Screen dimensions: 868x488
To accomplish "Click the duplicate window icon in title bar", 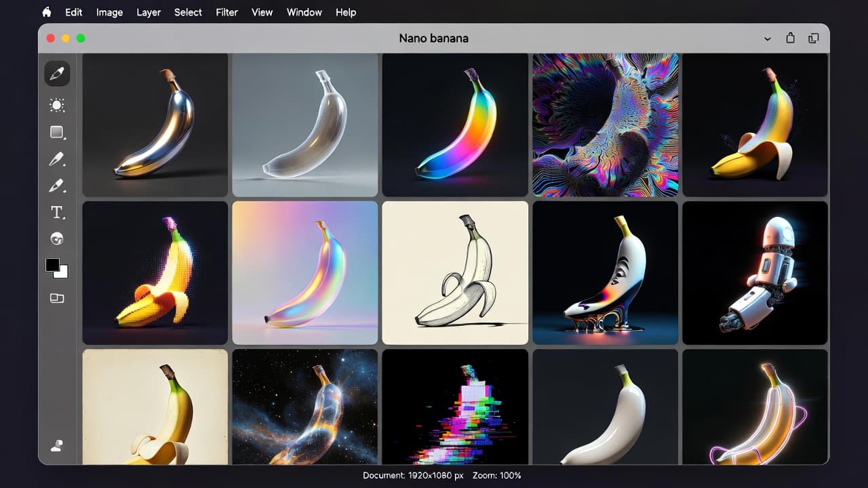I will pyautogui.click(x=813, y=39).
